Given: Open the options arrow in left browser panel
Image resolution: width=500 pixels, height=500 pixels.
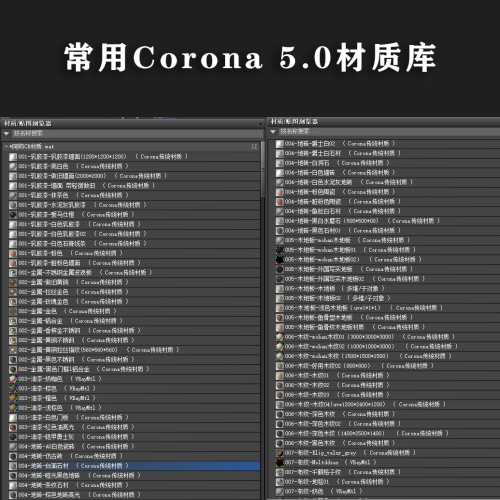Looking at the screenshot, I should point(6,134).
